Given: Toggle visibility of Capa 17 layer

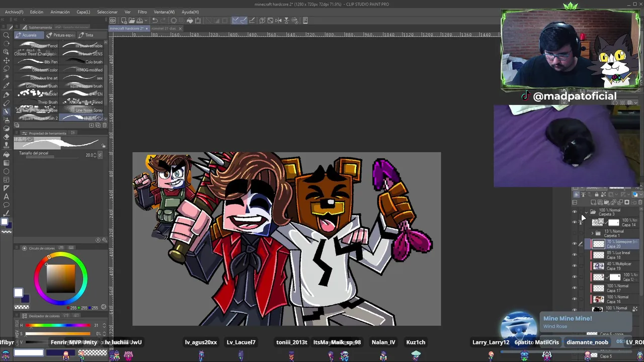Looking at the screenshot, I should point(575,288).
